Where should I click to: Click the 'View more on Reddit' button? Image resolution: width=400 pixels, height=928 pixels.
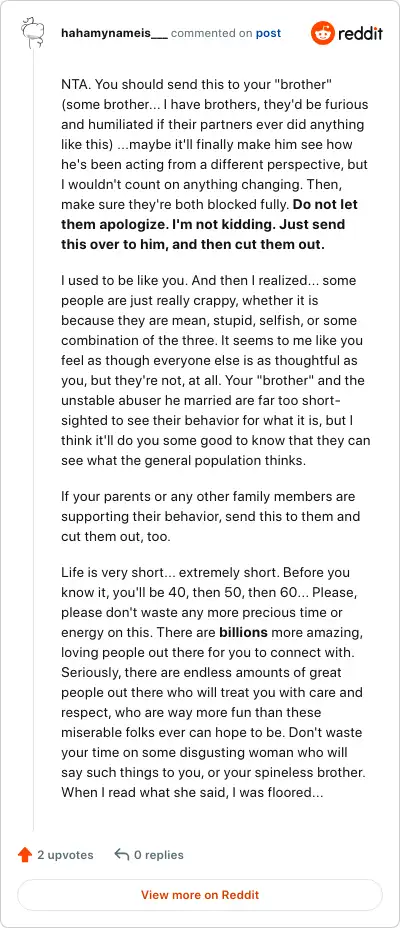pos(200,895)
